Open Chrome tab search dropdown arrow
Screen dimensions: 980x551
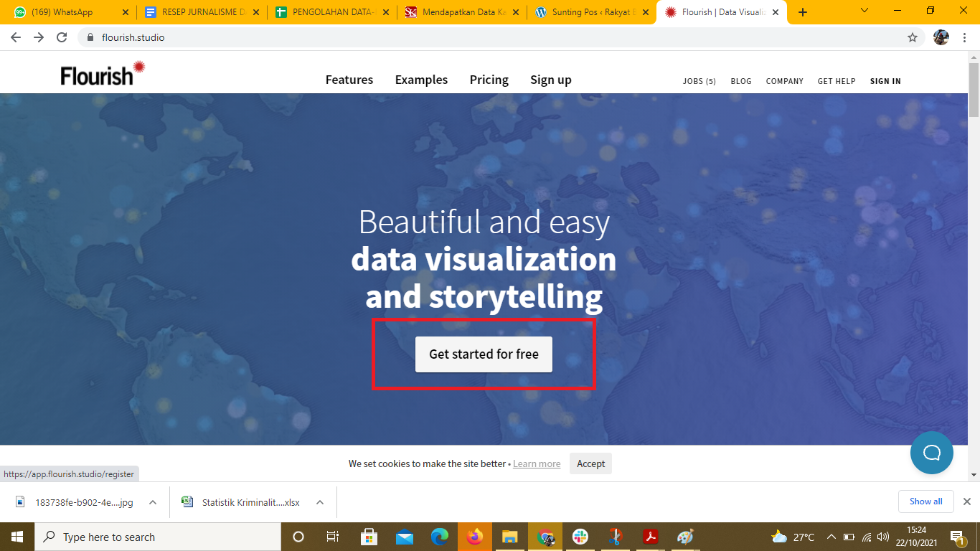click(864, 11)
